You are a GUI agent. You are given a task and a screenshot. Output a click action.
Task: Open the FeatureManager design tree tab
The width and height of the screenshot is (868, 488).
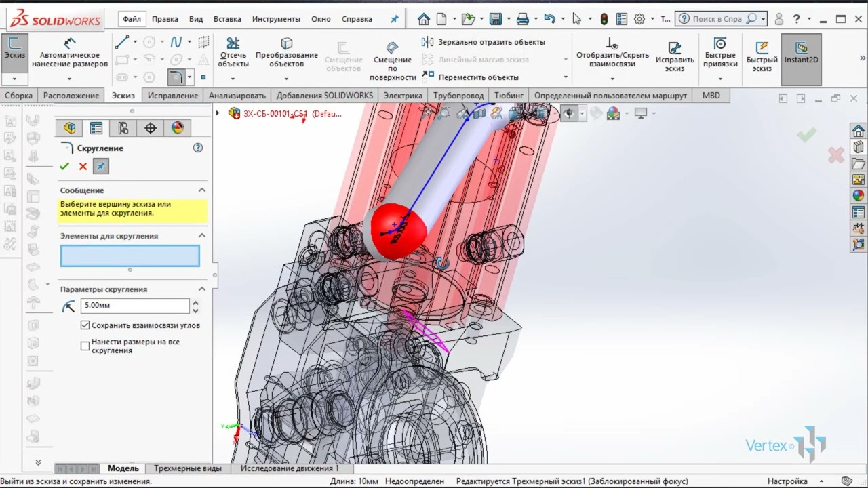(x=69, y=128)
